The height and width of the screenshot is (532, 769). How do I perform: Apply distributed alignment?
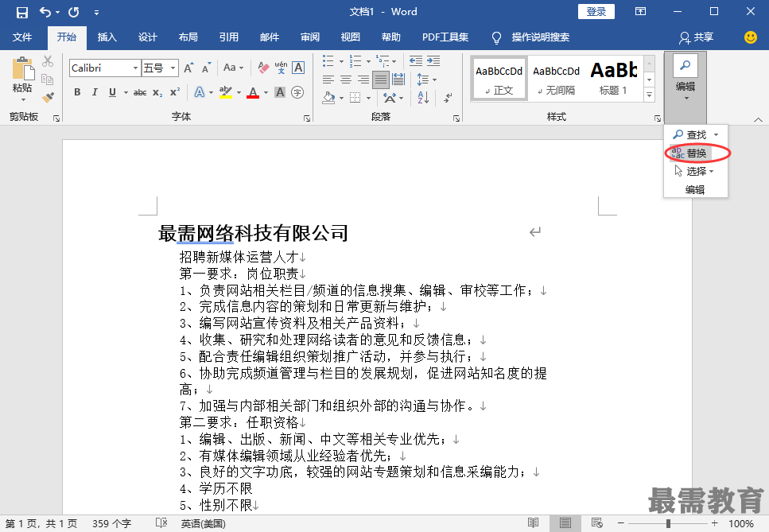[398, 80]
